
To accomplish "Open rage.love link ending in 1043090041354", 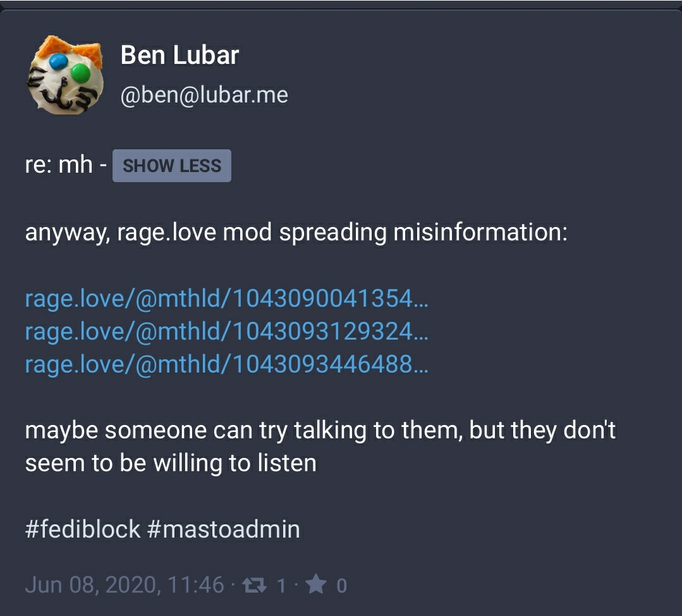I will click(x=226, y=298).
